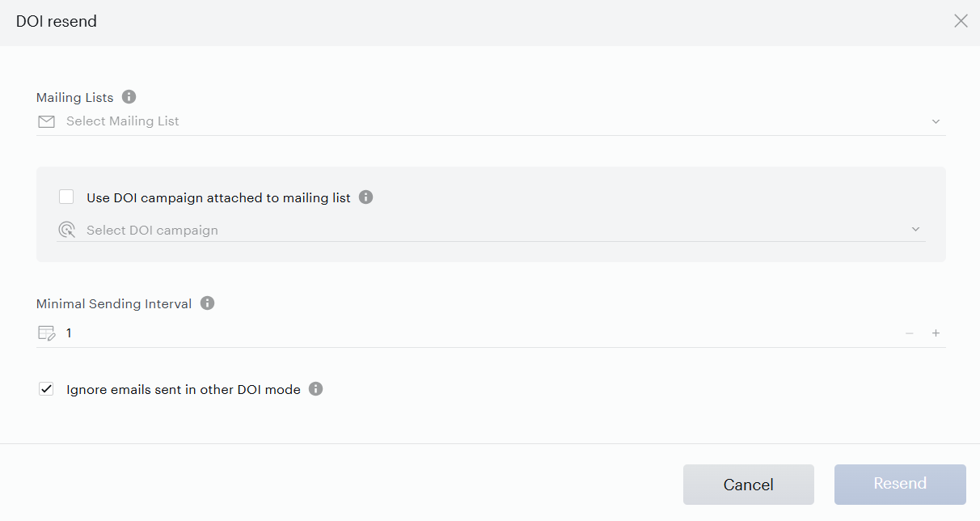Expand the Mailing Lists chevron arrow
The width and height of the screenshot is (980, 521).
coord(936,121)
